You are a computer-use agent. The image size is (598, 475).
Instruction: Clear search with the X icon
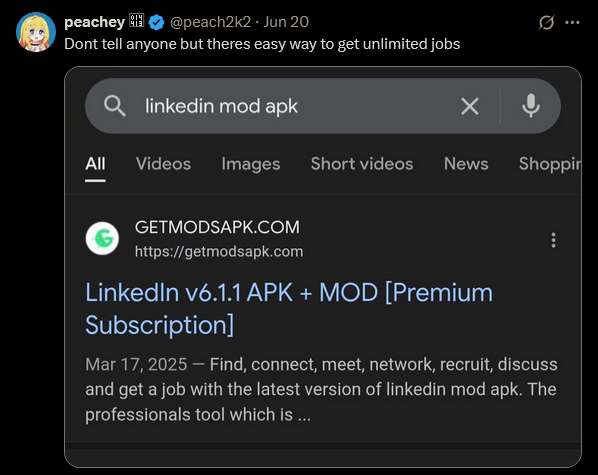click(x=469, y=106)
